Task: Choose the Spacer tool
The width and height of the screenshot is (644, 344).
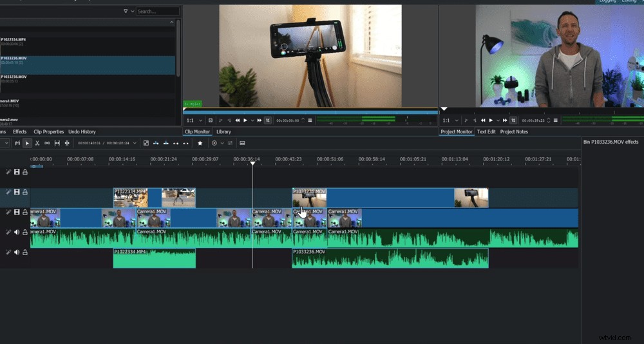Action: [47, 143]
